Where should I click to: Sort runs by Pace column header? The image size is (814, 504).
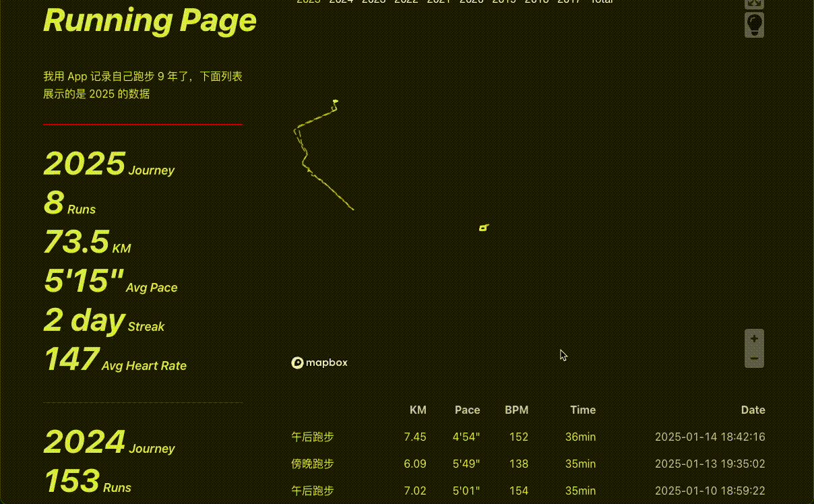pyautogui.click(x=467, y=410)
